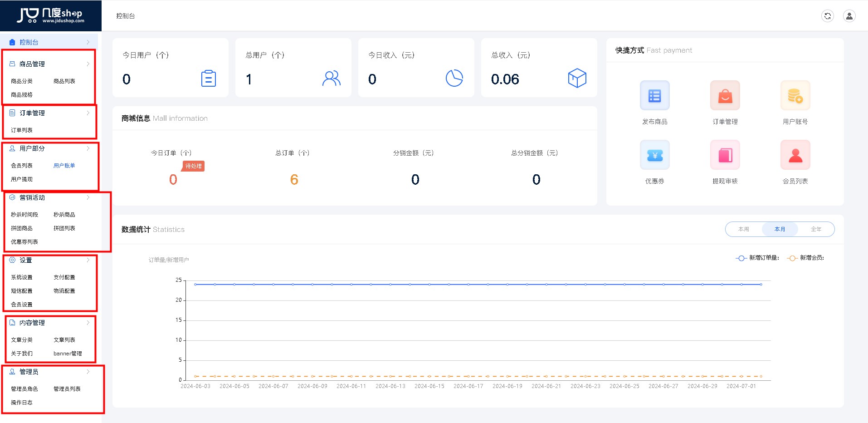Click the 发布商品 shortcut icon
The width and height of the screenshot is (868, 423).
[654, 95]
